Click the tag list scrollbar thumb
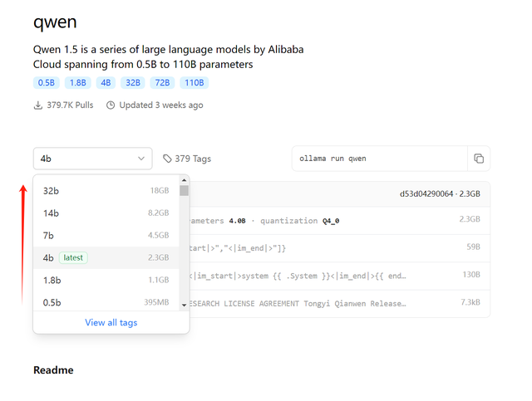Viewport: 532px width, 401px height. [184, 190]
